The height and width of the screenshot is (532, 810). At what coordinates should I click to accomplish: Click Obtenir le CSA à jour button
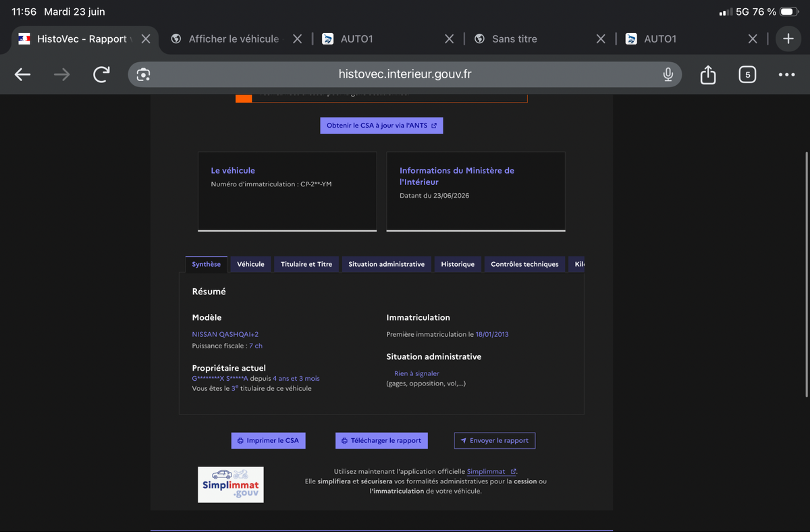[x=381, y=126]
